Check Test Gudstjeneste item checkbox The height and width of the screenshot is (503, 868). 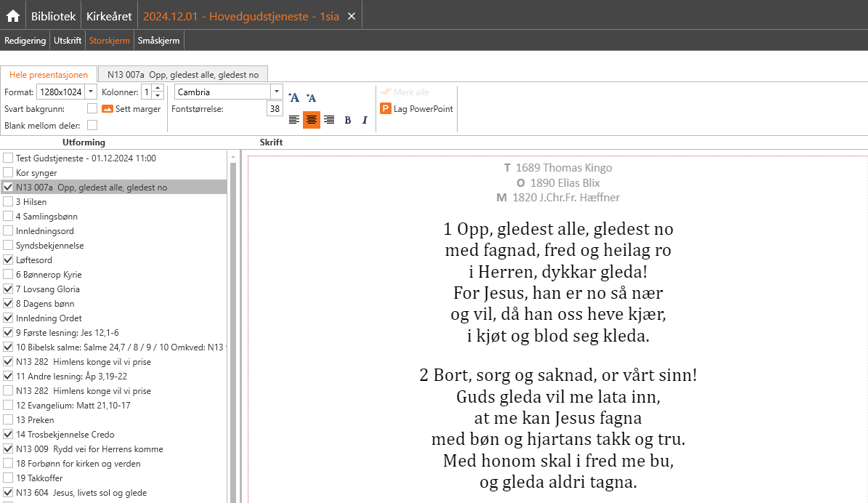(x=8, y=158)
